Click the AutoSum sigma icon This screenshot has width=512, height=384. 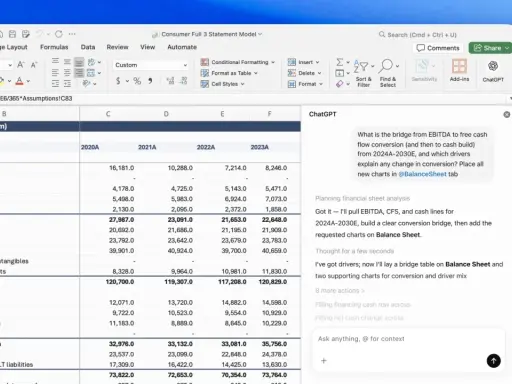point(340,62)
